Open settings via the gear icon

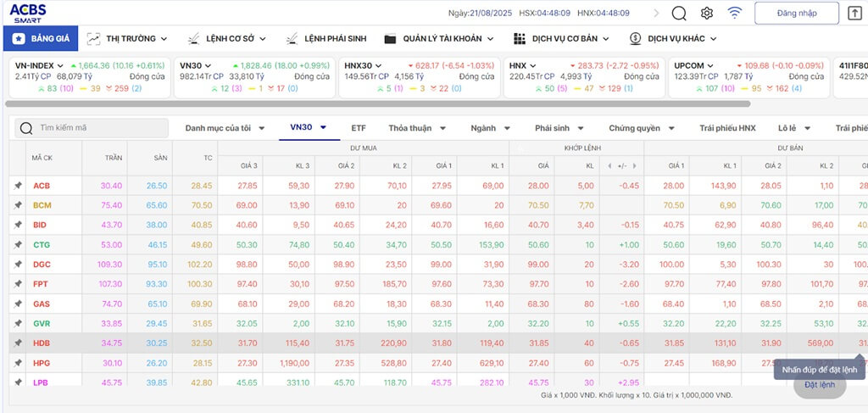[x=707, y=13]
